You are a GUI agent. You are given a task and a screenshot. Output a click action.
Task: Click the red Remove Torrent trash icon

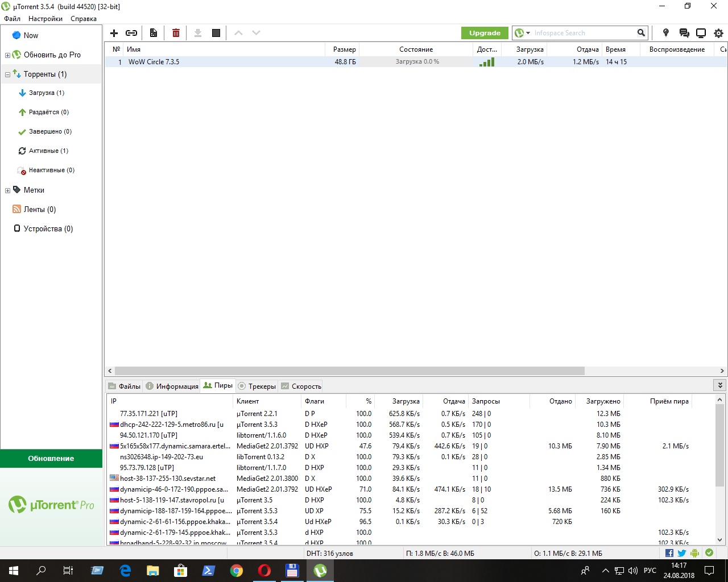click(176, 33)
